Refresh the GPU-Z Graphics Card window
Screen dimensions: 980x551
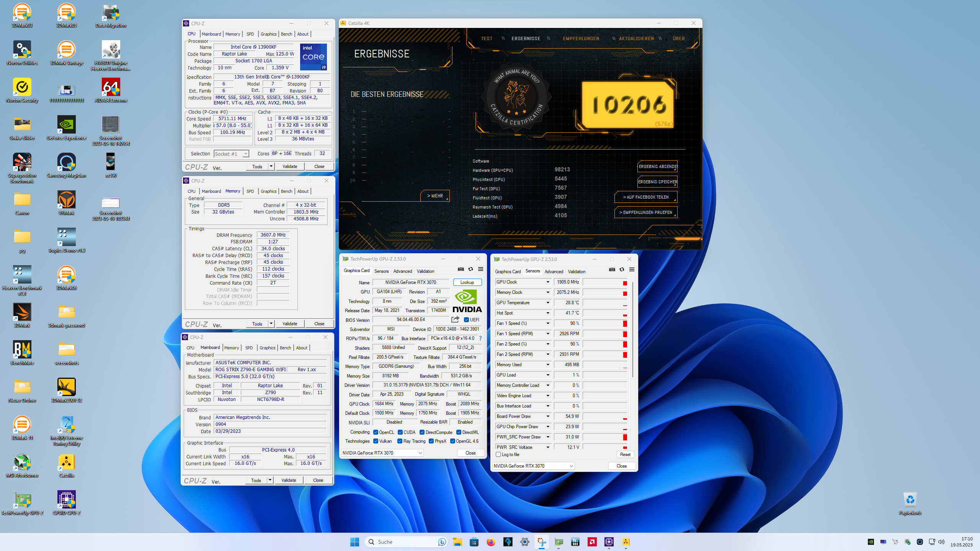[x=470, y=269]
